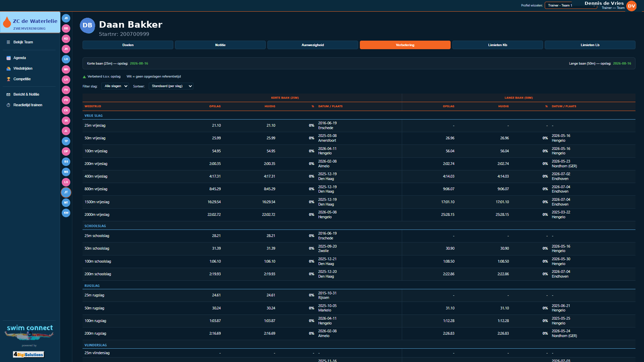The height and width of the screenshot is (362, 644).
Task: Click Daan Bakker's DB avatar
Action: 87,26
